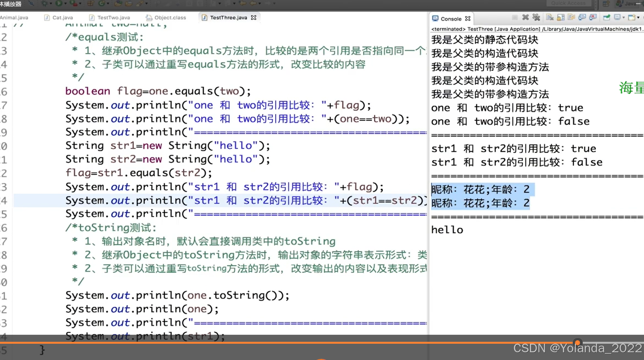
Task: Click Remove All Terminated Launches icon
Action: (x=536, y=17)
